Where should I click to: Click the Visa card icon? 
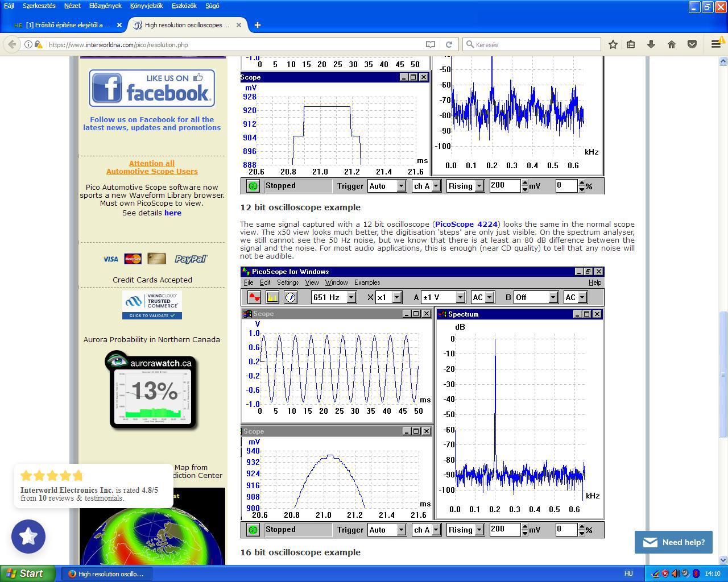111,259
